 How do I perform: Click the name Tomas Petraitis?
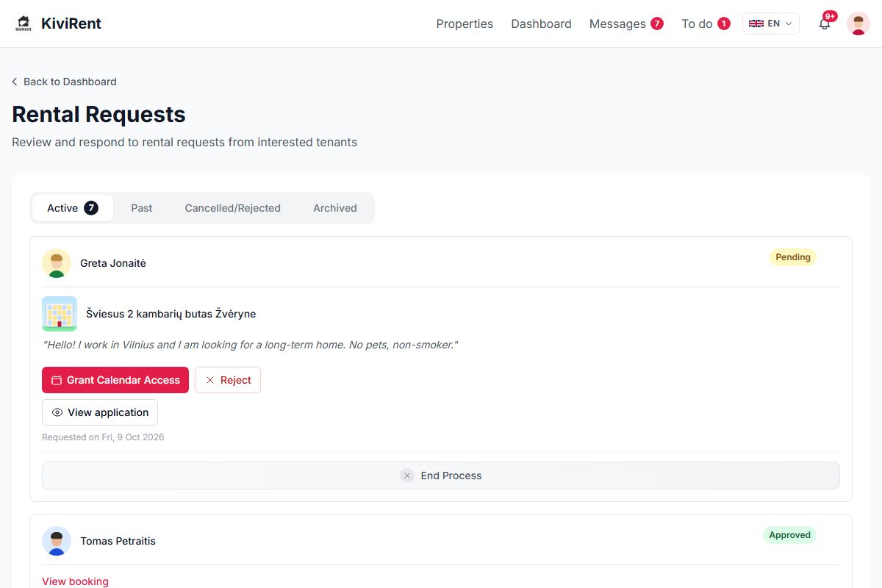tap(118, 541)
